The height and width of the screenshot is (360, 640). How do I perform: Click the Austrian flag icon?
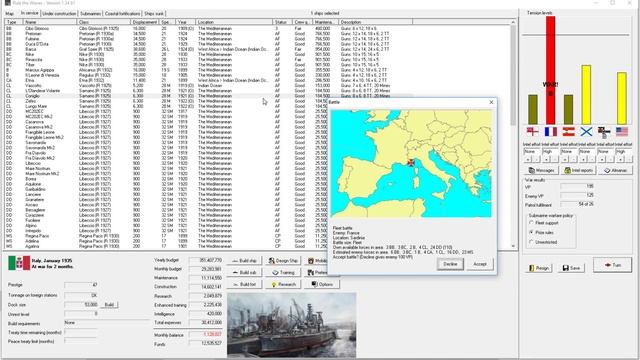569,131
